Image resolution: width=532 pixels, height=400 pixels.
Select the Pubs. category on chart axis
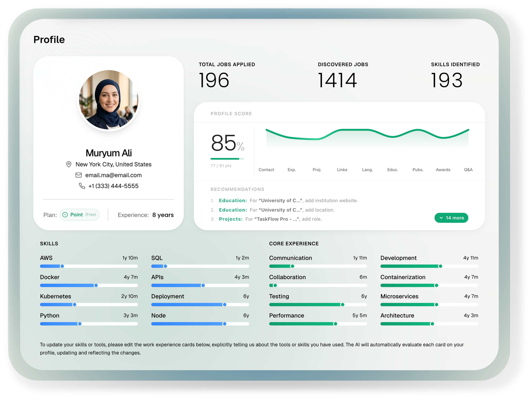418,170
